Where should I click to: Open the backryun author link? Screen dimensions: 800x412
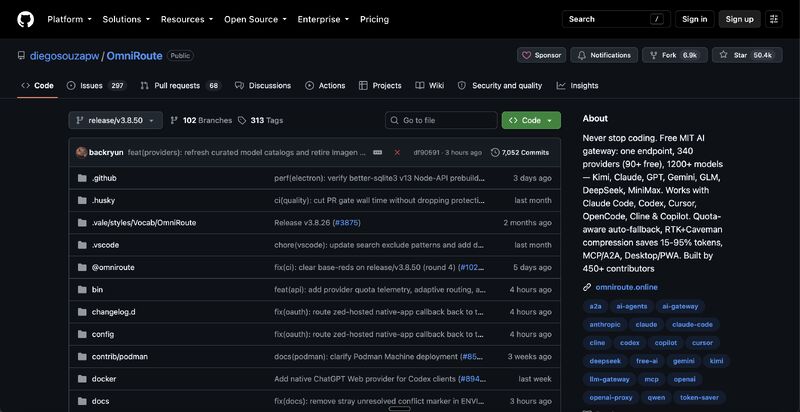click(x=106, y=152)
